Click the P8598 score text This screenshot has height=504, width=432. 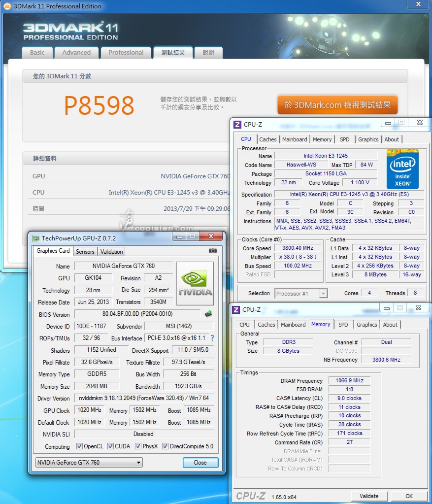pyautogui.click(x=99, y=105)
